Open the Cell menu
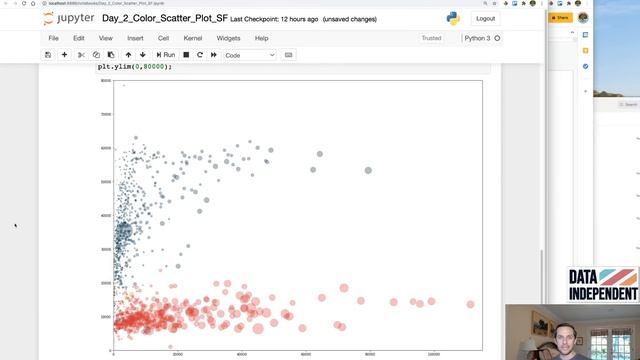Viewport: 640px width, 360px height. point(163,38)
